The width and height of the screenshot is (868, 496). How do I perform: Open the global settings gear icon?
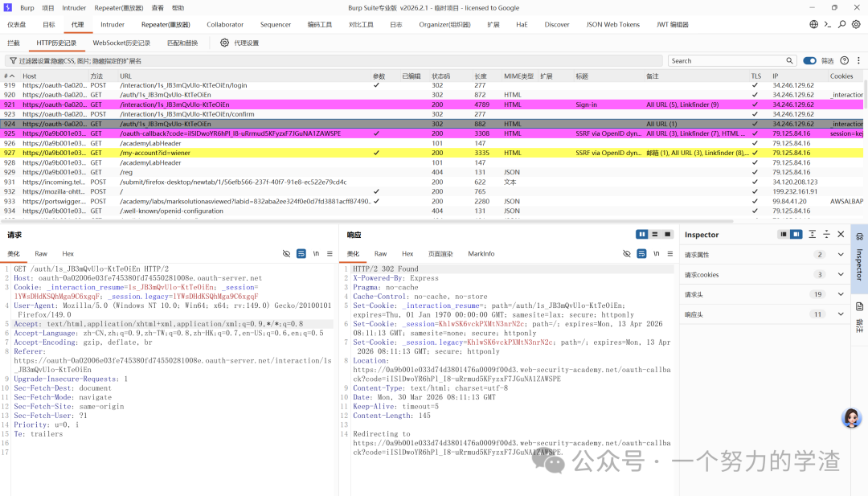pyautogui.click(x=856, y=24)
